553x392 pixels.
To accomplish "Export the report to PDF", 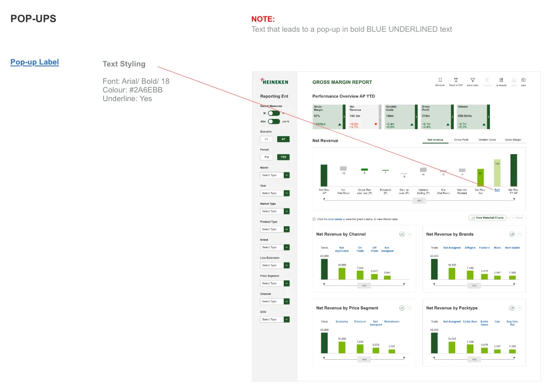I will click(456, 80).
